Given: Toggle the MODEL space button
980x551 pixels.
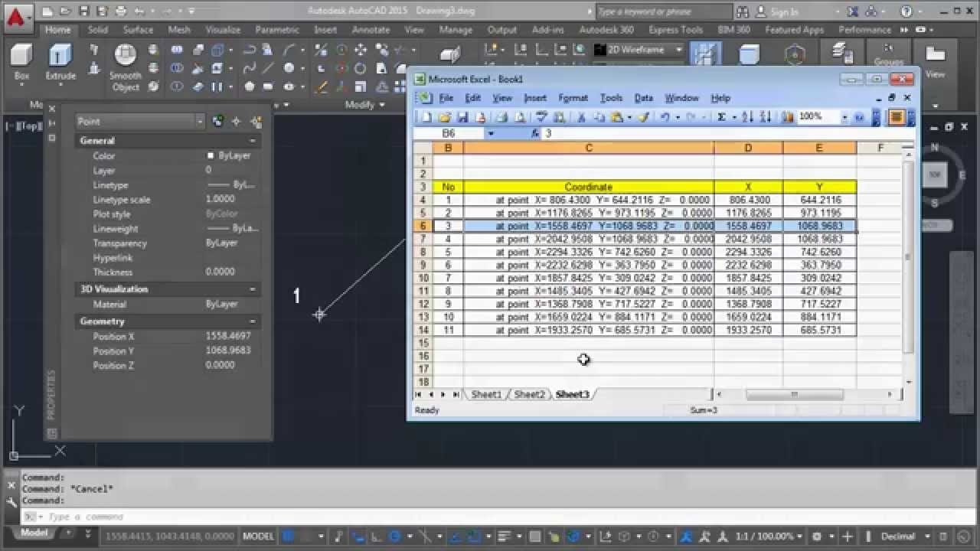Looking at the screenshot, I should click(258, 536).
